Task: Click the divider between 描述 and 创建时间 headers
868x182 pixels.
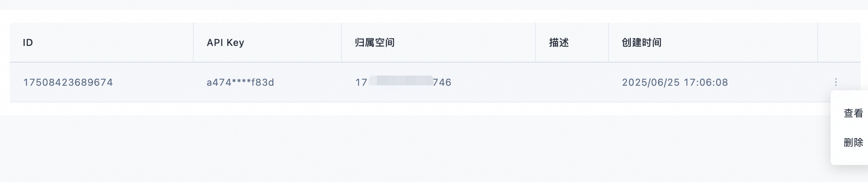Action: [609, 43]
